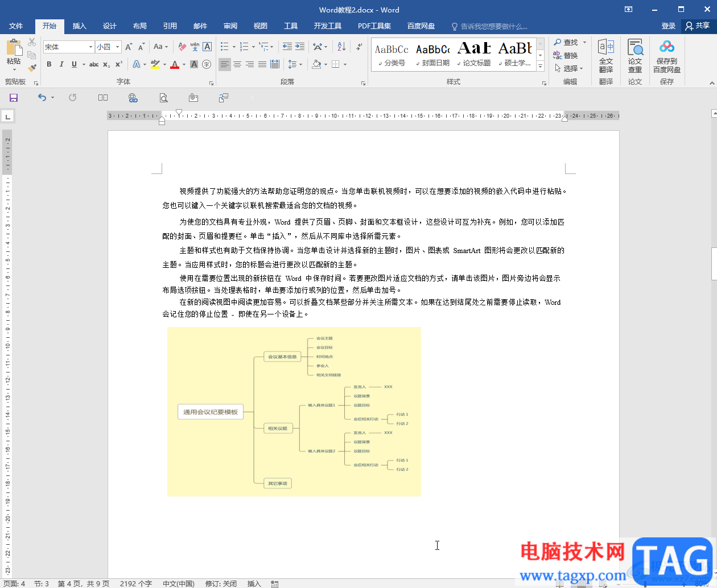Align the paragraph to the right
This screenshot has width=717, height=588.
pyautogui.click(x=250, y=64)
